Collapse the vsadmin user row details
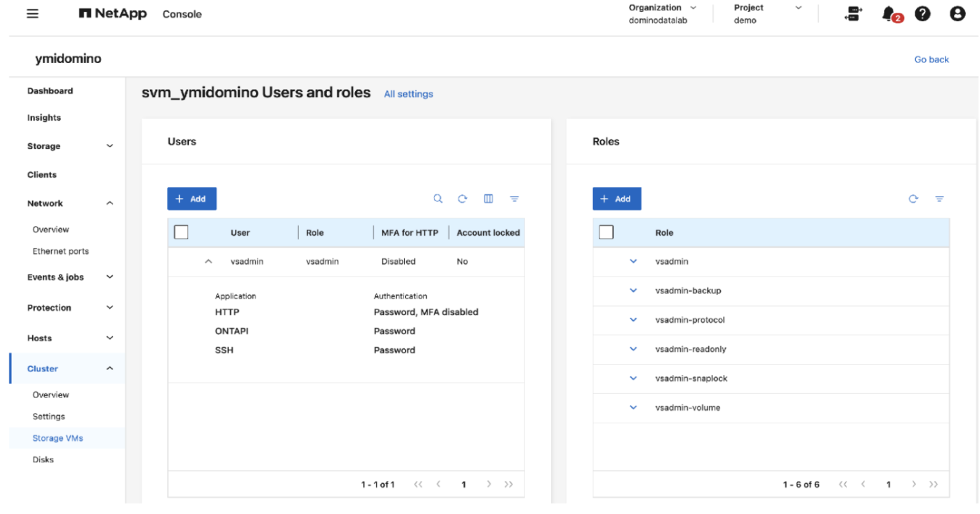Image resolution: width=980 pixels, height=514 pixels. click(x=208, y=262)
